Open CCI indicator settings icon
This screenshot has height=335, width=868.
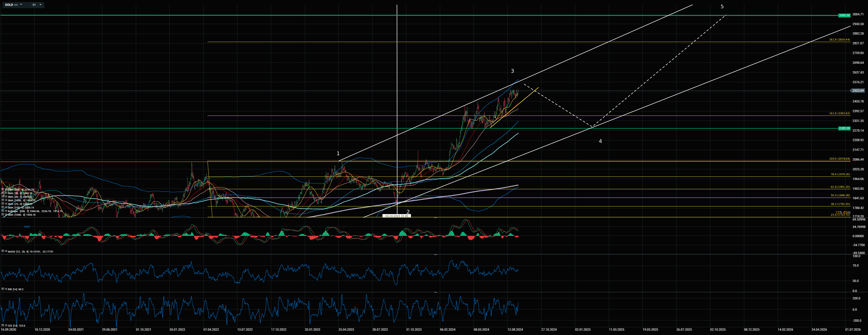(x=3, y=325)
